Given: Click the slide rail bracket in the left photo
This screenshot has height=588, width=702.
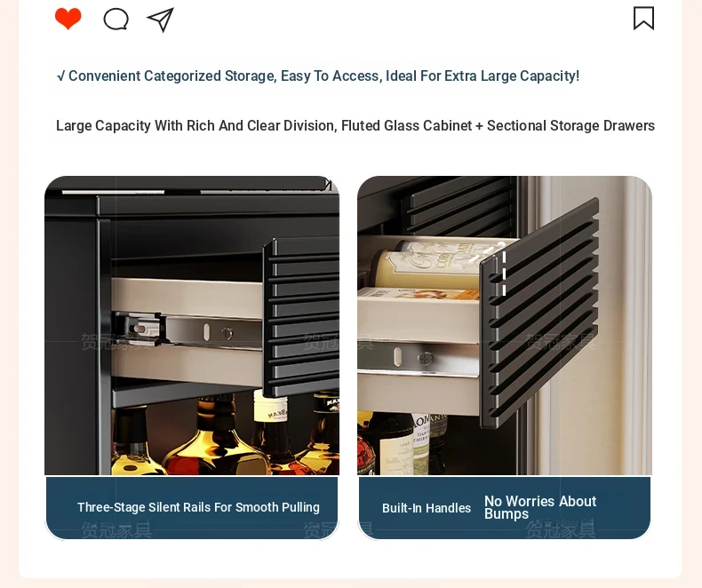Looking at the screenshot, I should [x=187, y=330].
